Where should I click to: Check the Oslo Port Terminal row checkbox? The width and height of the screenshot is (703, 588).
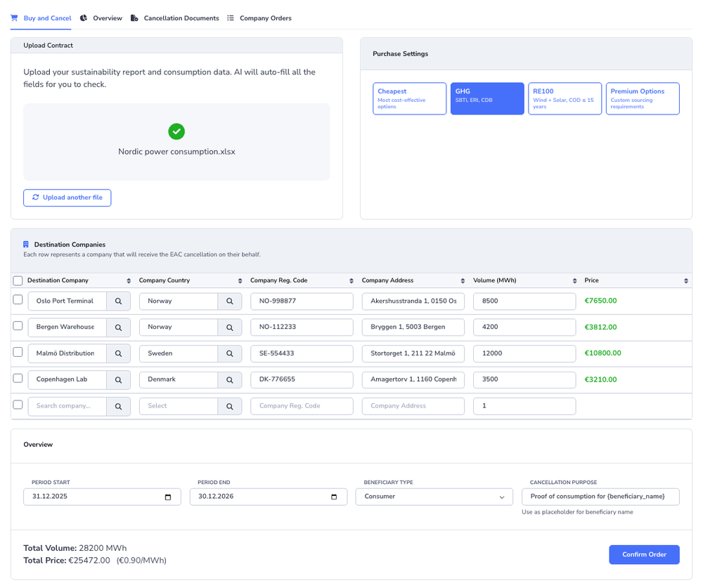click(18, 300)
